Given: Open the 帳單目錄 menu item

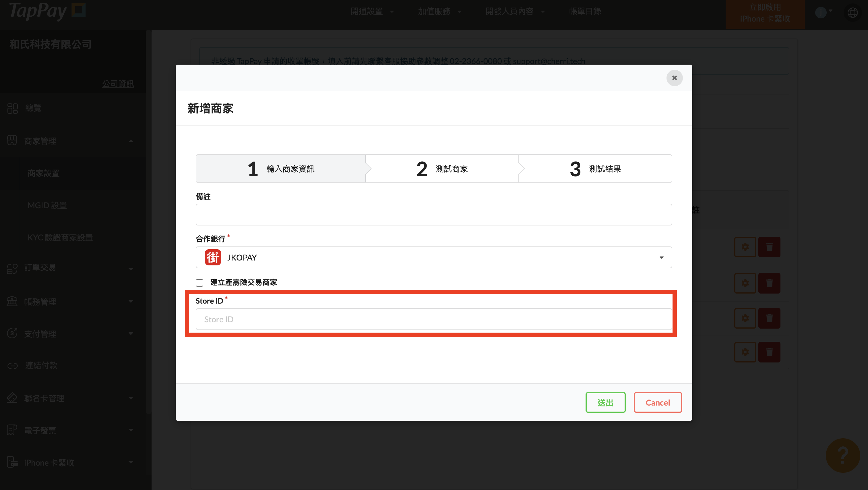Looking at the screenshot, I should (x=585, y=11).
